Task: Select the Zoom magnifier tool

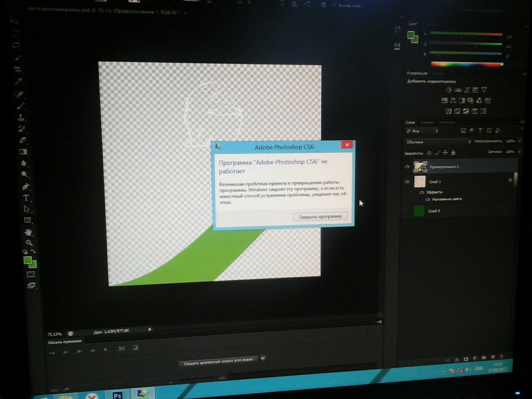Action: 29,243
